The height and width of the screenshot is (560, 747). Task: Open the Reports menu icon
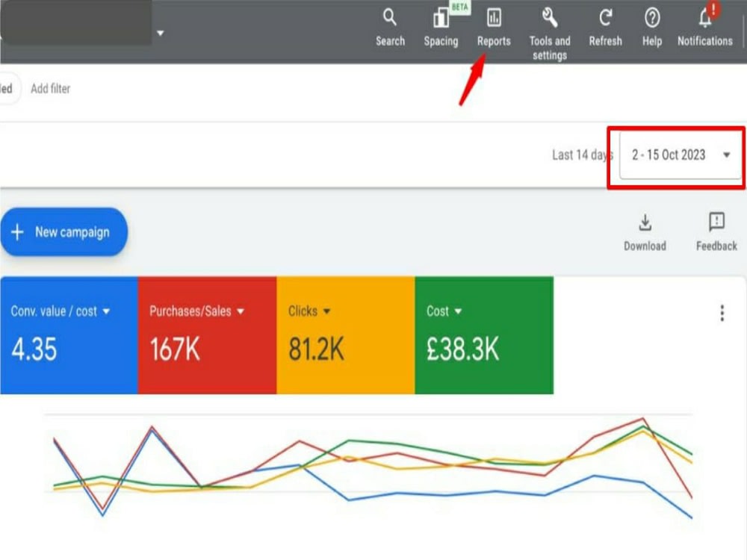[494, 28]
